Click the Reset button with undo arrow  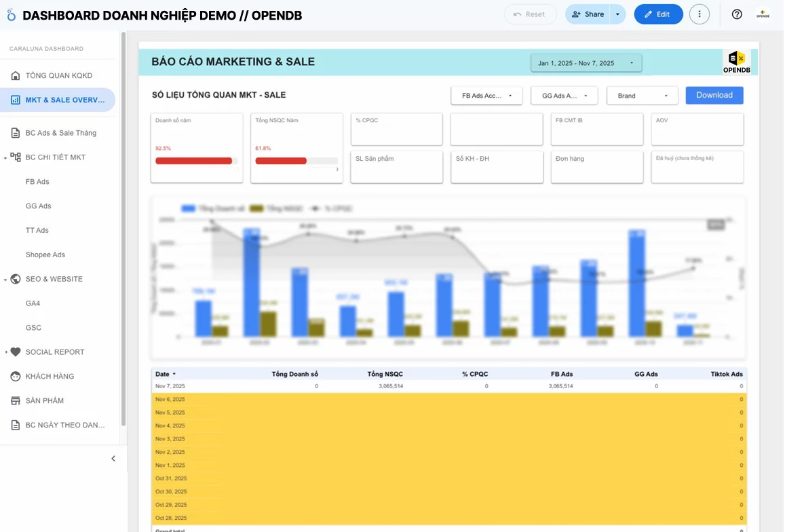(x=531, y=14)
